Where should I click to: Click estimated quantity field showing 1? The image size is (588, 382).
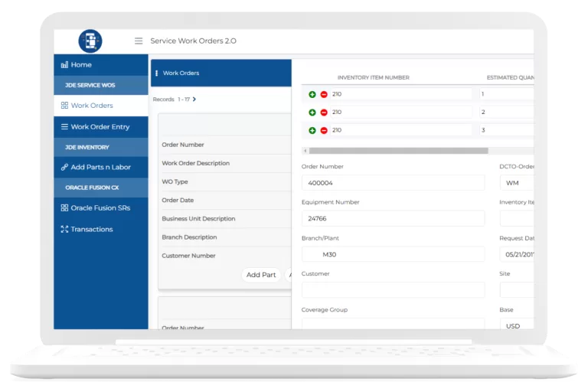507,94
